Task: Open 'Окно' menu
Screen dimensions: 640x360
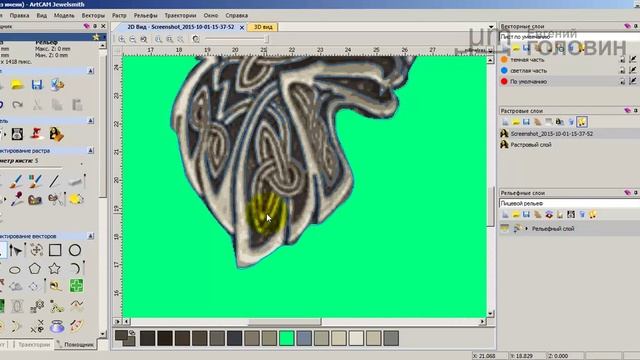Action: 211,16
